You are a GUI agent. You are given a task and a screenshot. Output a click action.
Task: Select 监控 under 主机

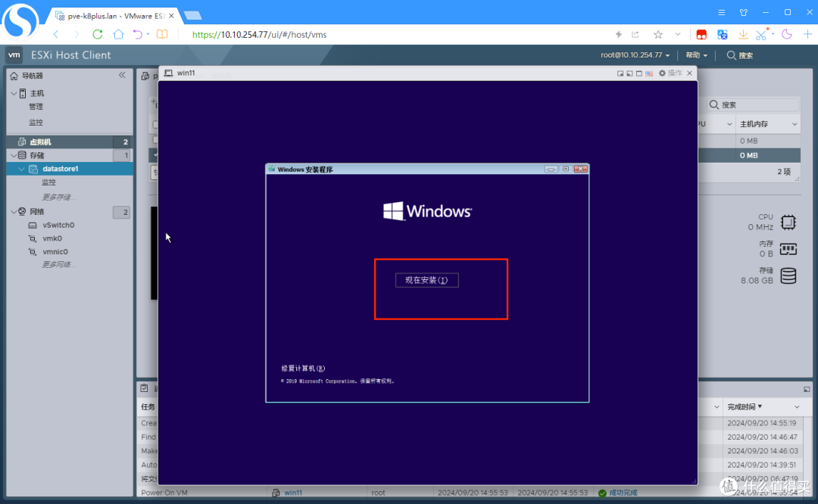coord(36,123)
